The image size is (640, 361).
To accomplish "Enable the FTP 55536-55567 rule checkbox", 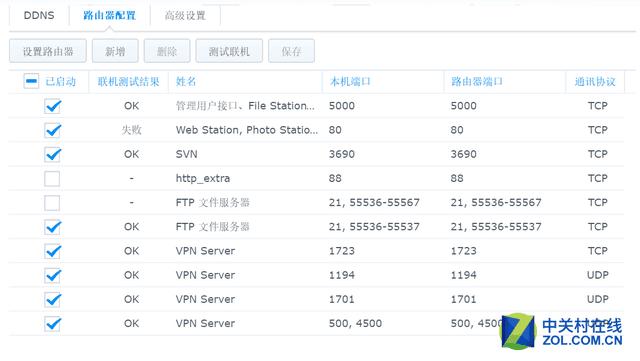I will [x=52, y=203].
